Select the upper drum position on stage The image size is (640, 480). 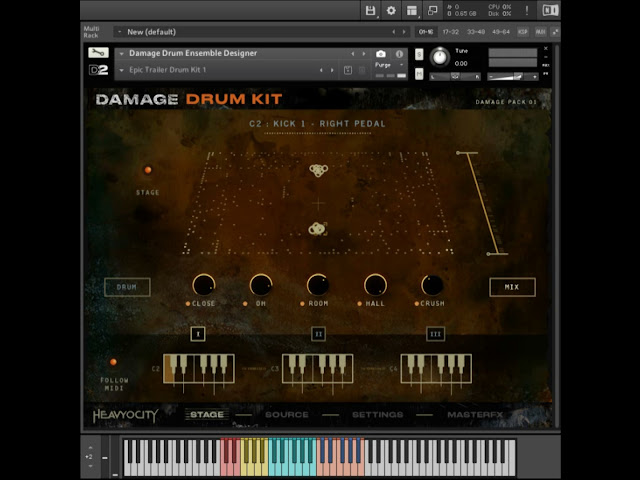pos(318,170)
